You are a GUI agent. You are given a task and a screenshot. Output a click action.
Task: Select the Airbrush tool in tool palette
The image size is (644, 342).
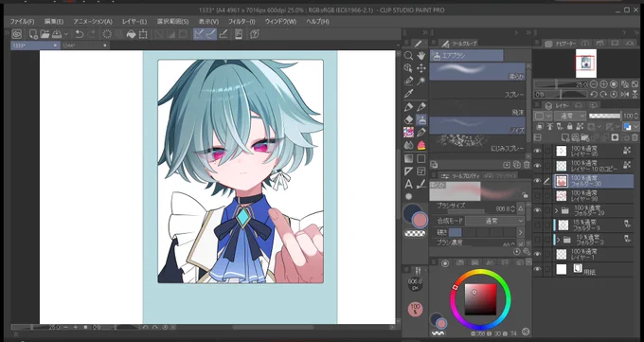pos(421,119)
